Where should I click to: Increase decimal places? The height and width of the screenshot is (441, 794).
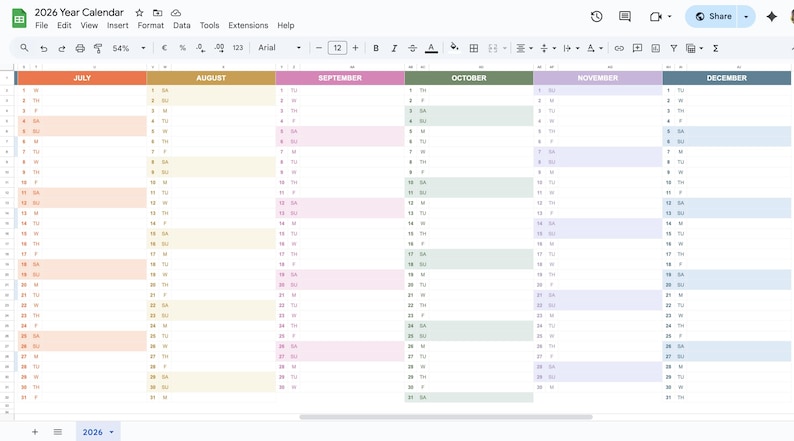(219, 48)
